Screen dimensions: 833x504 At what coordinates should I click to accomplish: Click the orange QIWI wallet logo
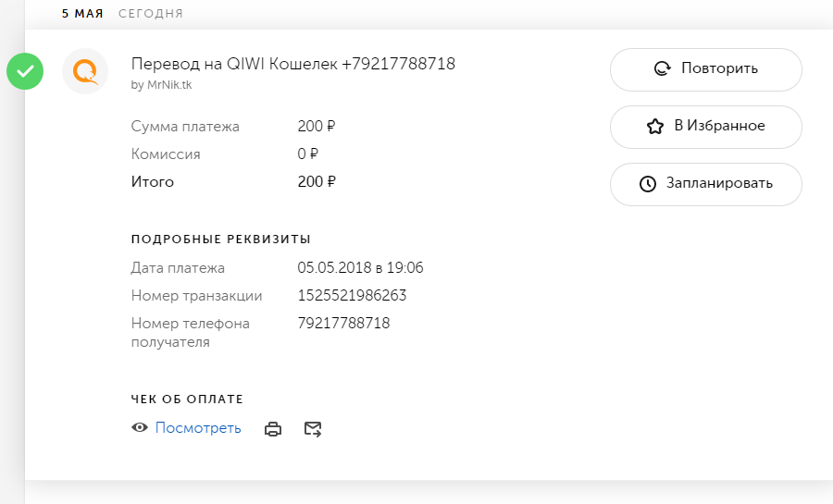85,71
